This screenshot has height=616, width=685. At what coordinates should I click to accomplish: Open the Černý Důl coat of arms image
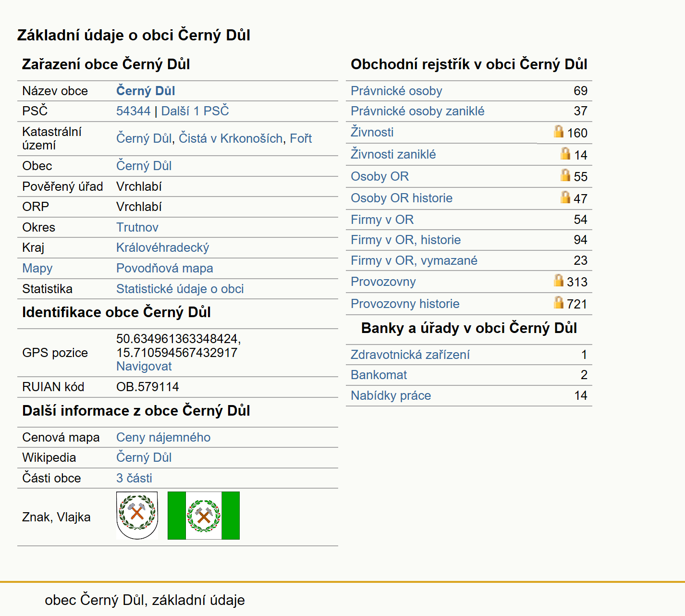[137, 516]
